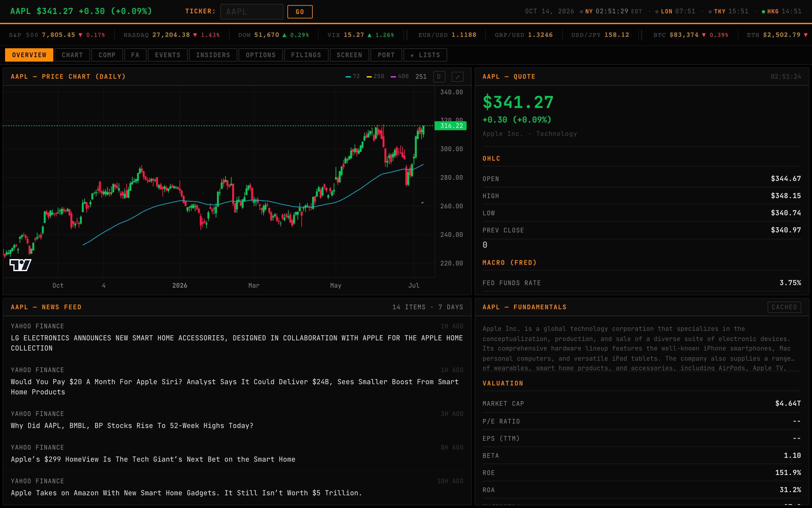Viewport: 812px width, 508px height.
Task: Open the starred LISTS tab
Action: coord(425,55)
